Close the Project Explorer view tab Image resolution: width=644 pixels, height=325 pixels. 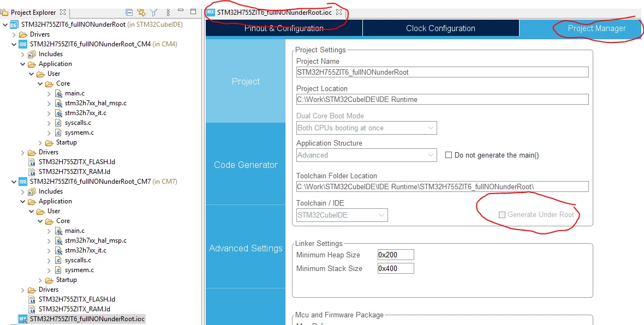coord(63,13)
